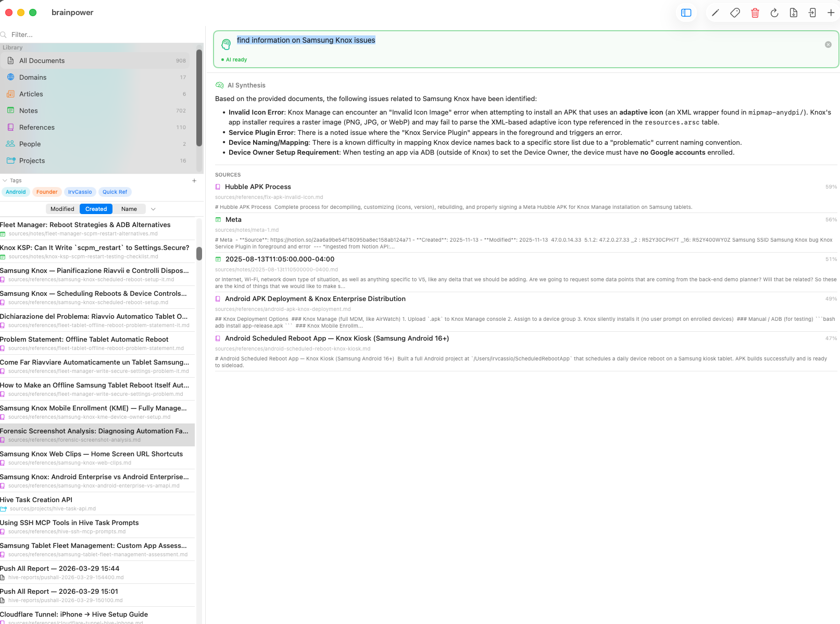Open the Meta source result
840x624 pixels.
[x=526, y=233]
